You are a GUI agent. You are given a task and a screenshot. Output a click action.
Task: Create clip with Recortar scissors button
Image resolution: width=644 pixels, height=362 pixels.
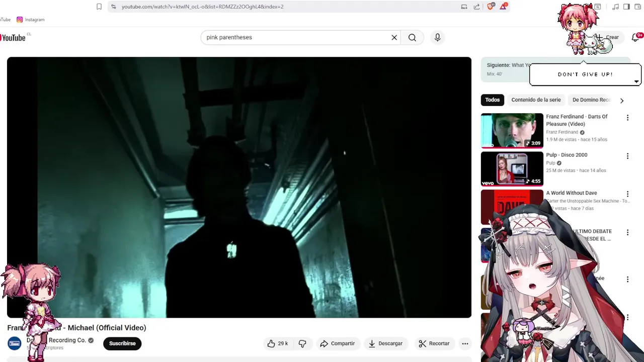click(x=434, y=343)
